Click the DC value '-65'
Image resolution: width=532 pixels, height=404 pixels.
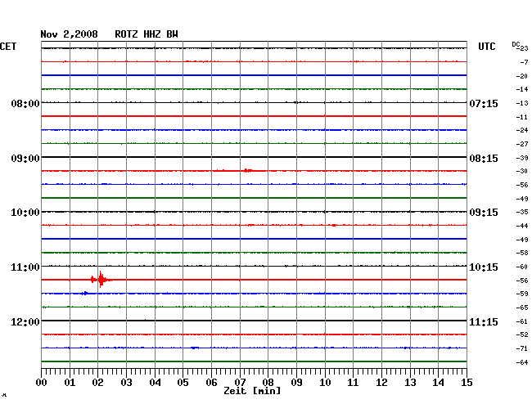(x=522, y=307)
